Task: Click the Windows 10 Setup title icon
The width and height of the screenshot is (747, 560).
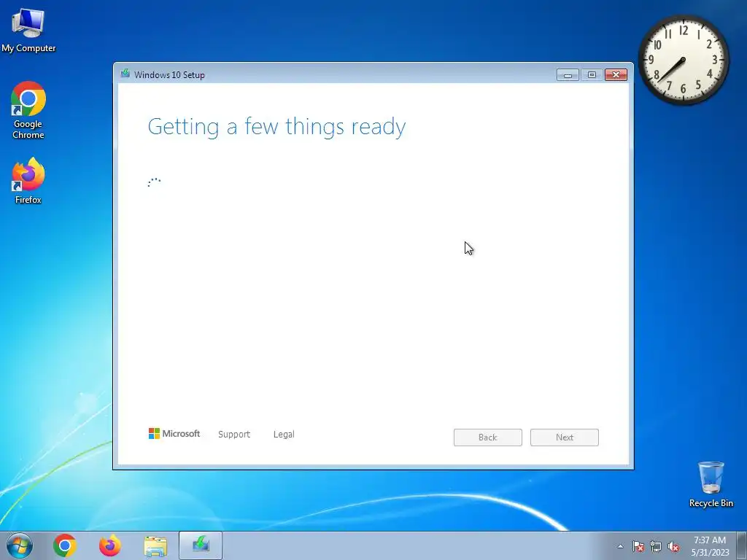Action: click(x=125, y=74)
